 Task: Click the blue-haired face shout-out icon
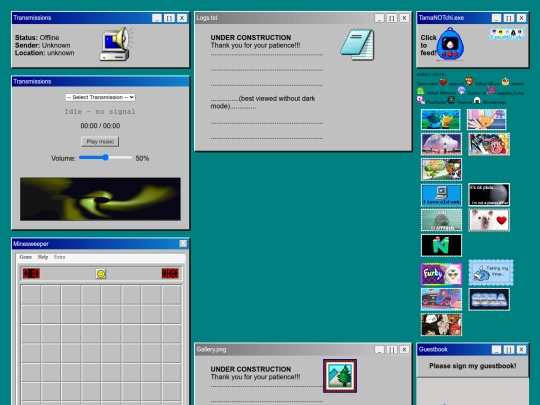click(461, 91)
